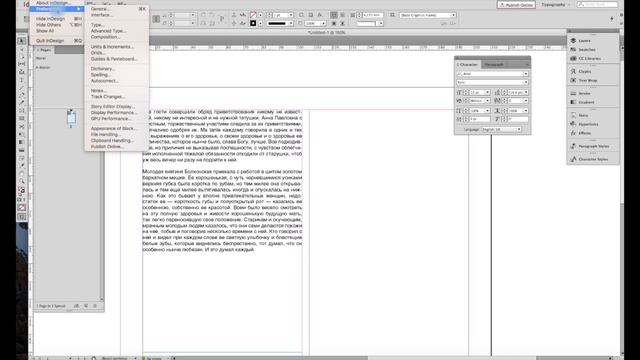
Task: Open Basic Graphics Frame object style dropdown
Action: coord(428,15)
